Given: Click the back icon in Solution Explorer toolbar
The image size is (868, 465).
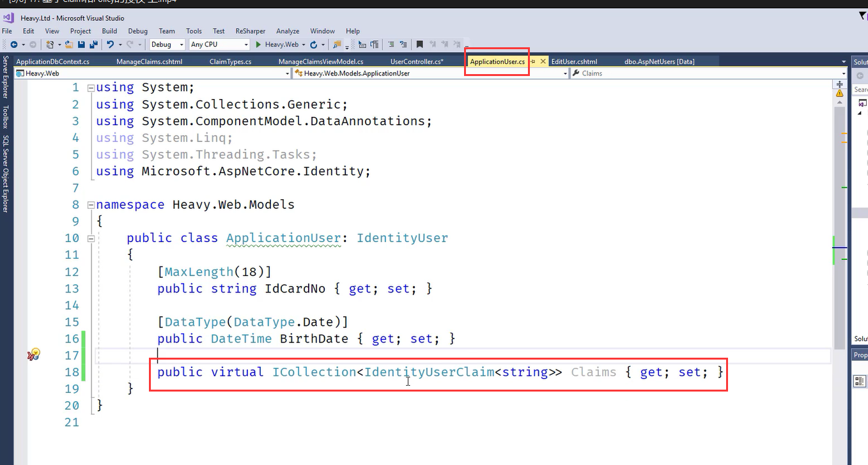Looking at the screenshot, I should pyautogui.click(x=861, y=76).
